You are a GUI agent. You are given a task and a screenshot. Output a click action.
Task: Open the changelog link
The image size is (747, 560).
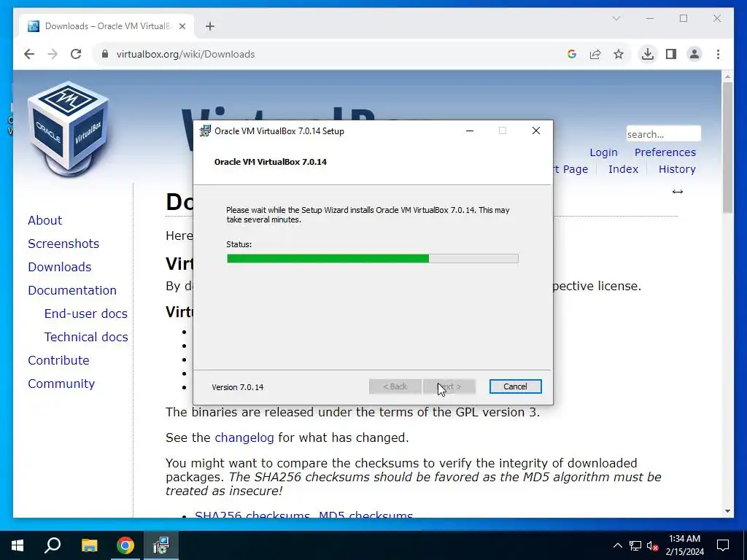pos(244,437)
